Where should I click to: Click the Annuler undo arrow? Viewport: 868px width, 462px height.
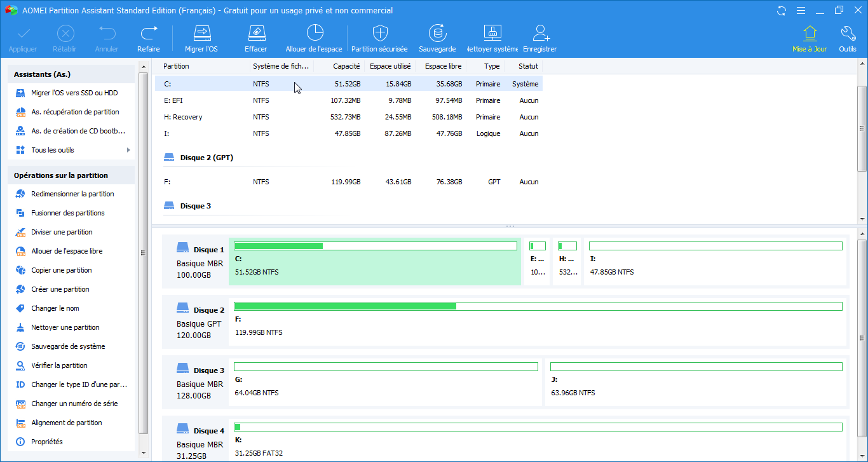pyautogui.click(x=107, y=33)
